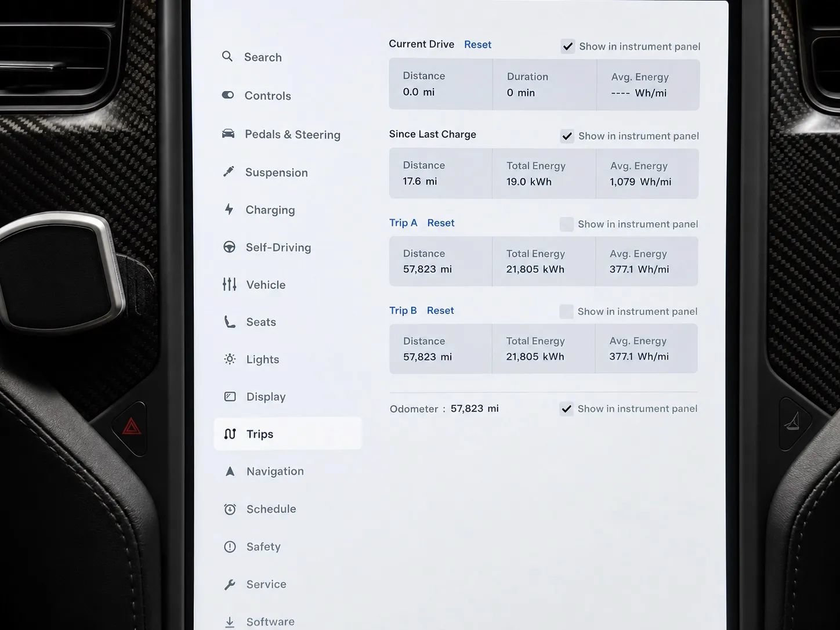Click the Search magnifier icon
Viewport: 840px width, 630px height.
click(x=227, y=56)
